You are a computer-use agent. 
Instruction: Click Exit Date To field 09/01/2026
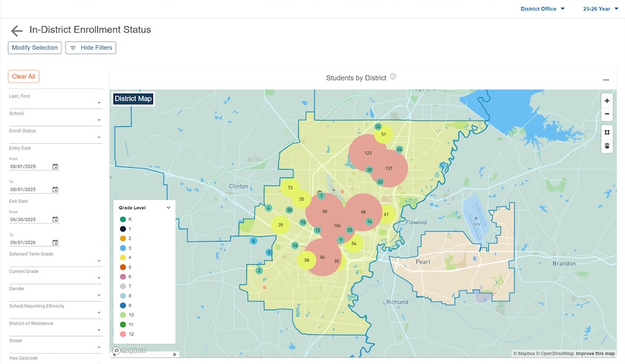pos(30,242)
